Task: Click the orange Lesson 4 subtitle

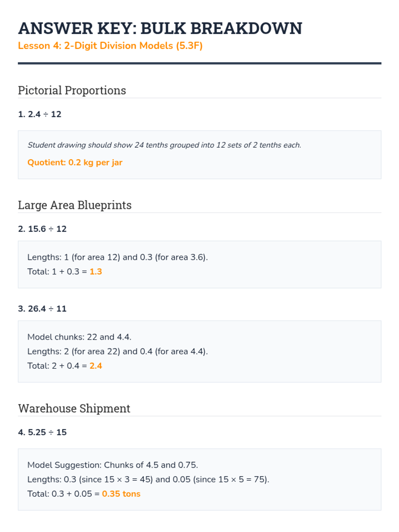Action: tap(110, 46)
